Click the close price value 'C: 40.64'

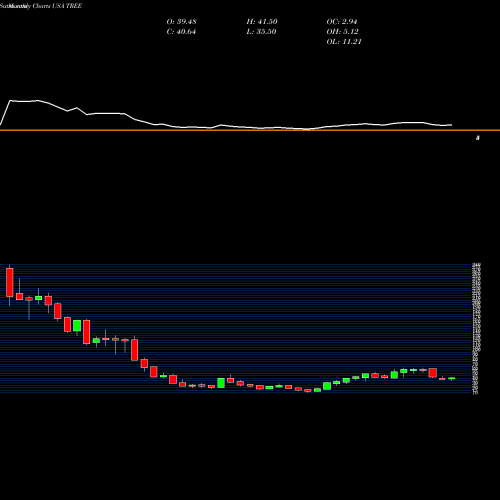181,32
